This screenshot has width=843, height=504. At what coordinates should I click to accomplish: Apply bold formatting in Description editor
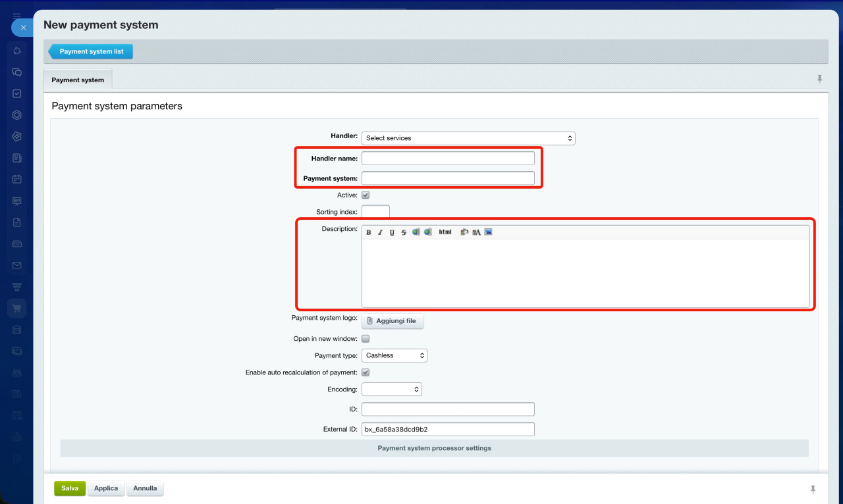click(x=369, y=232)
